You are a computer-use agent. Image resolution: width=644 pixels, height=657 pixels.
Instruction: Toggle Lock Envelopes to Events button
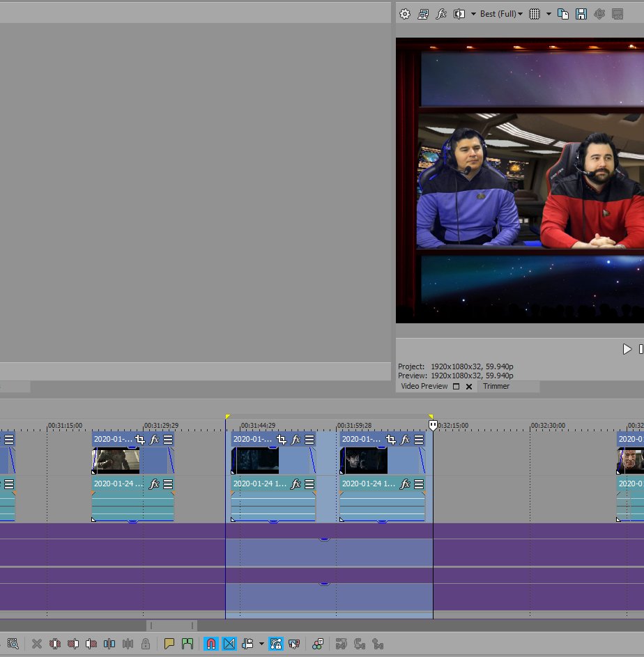pyautogui.click(x=276, y=644)
